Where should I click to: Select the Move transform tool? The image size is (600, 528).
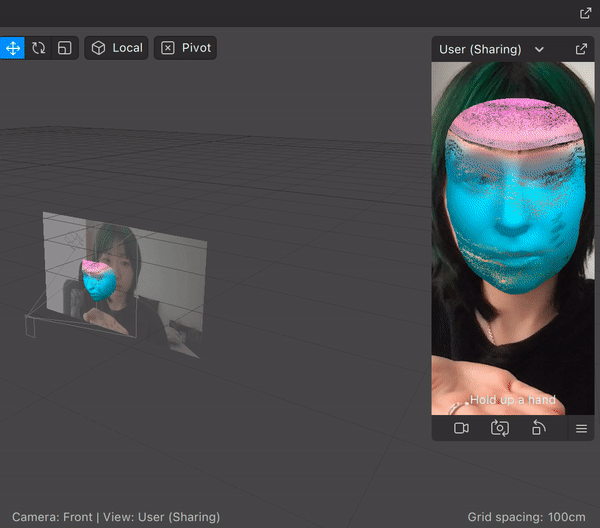(x=12, y=48)
